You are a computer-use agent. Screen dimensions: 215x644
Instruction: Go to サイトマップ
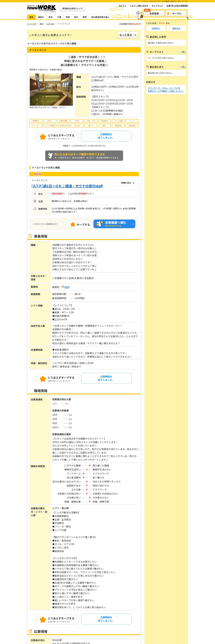coord(157,6)
